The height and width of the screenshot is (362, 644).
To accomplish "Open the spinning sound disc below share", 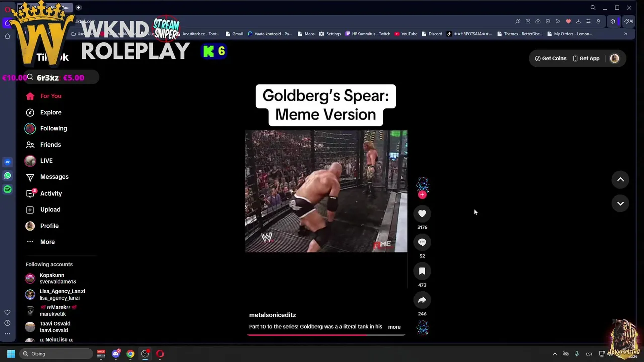I will click(x=422, y=328).
